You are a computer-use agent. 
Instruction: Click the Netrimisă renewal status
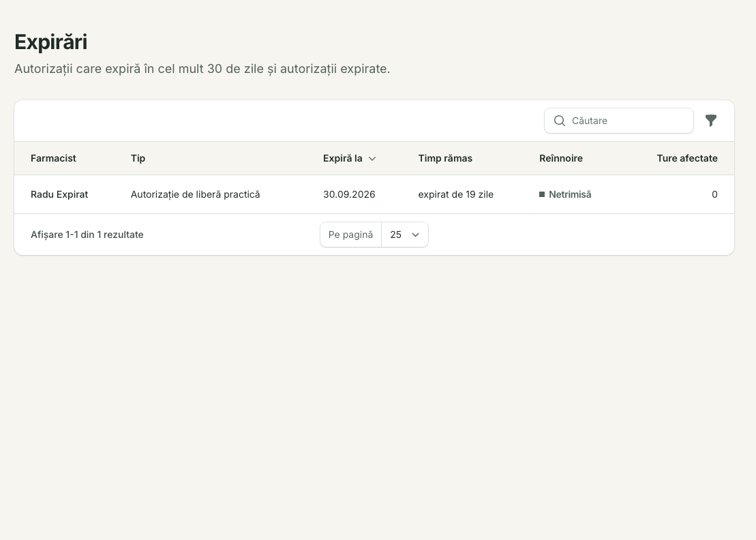click(x=565, y=194)
